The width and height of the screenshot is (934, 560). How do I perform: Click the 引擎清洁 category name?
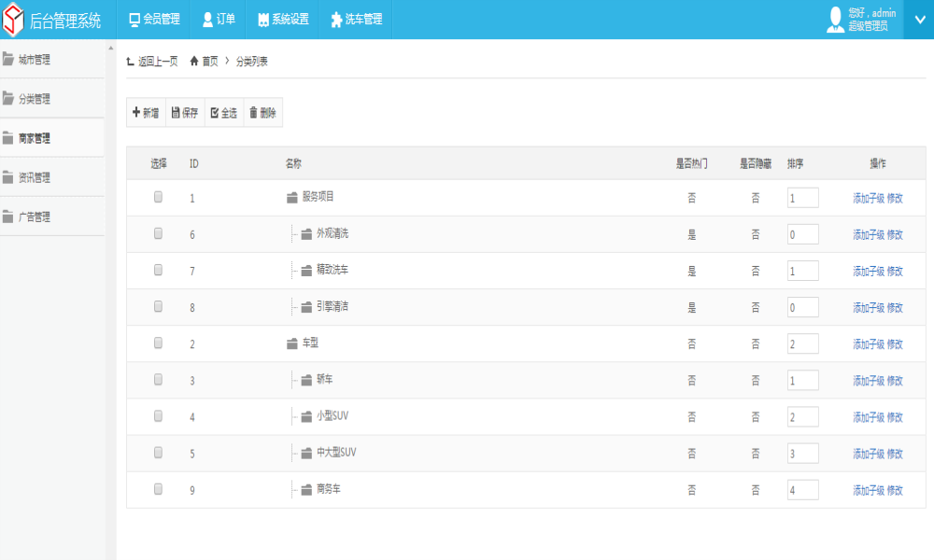(x=333, y=306)
